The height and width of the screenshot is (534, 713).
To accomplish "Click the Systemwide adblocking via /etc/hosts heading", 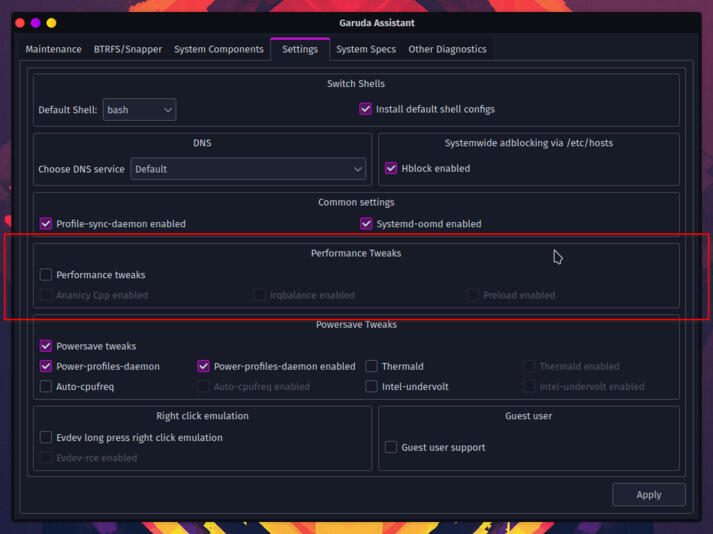I will click(x=528, y=143).
